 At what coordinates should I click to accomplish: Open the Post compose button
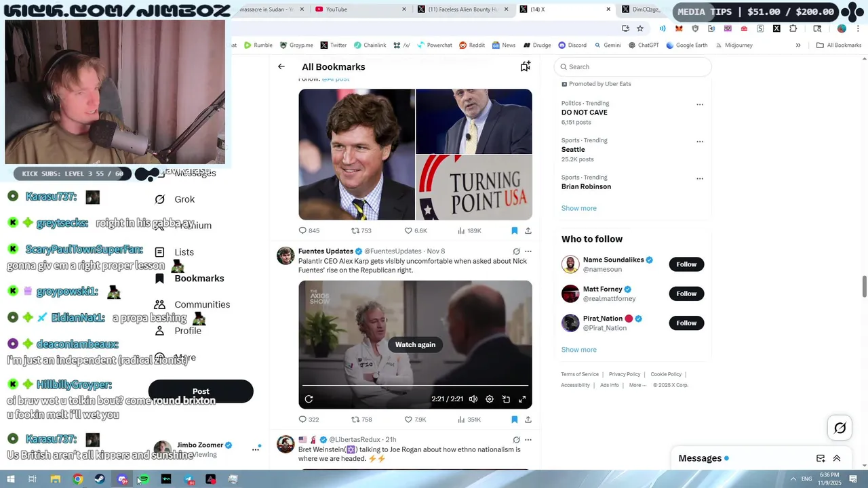[x=201, y=391]
